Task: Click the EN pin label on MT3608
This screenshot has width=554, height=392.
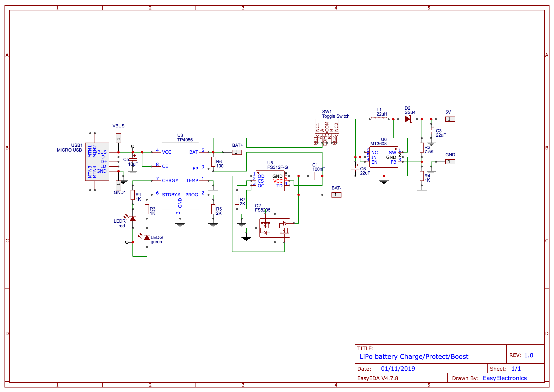Action: point(374,162)
